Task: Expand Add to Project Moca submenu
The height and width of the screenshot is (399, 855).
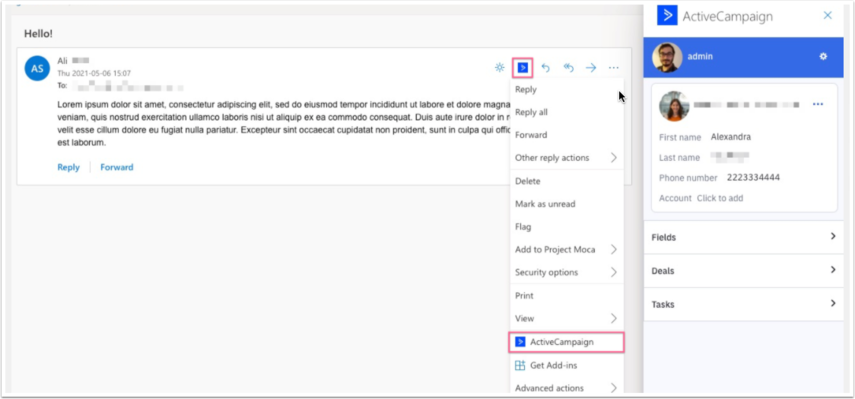Action: 567,250
